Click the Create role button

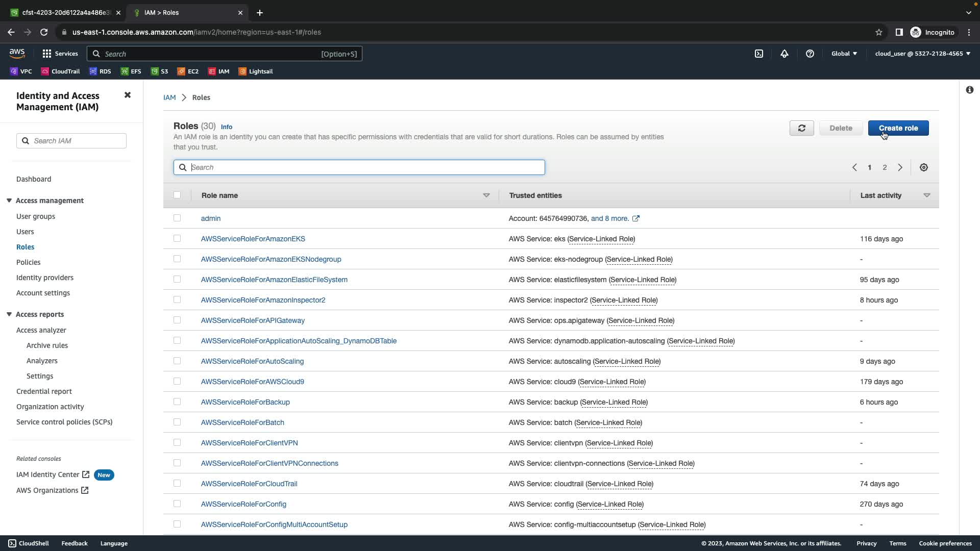pyautogui.click(x=898, y=128)
